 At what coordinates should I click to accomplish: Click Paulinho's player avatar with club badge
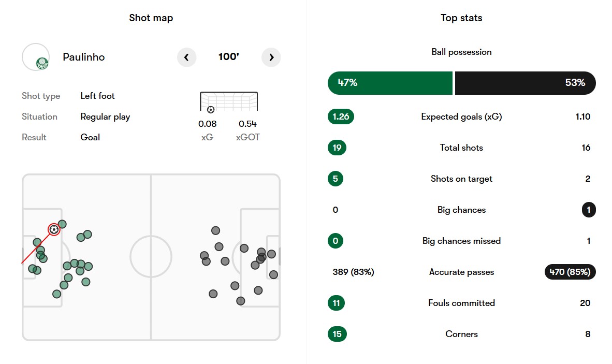coord(36,57)
